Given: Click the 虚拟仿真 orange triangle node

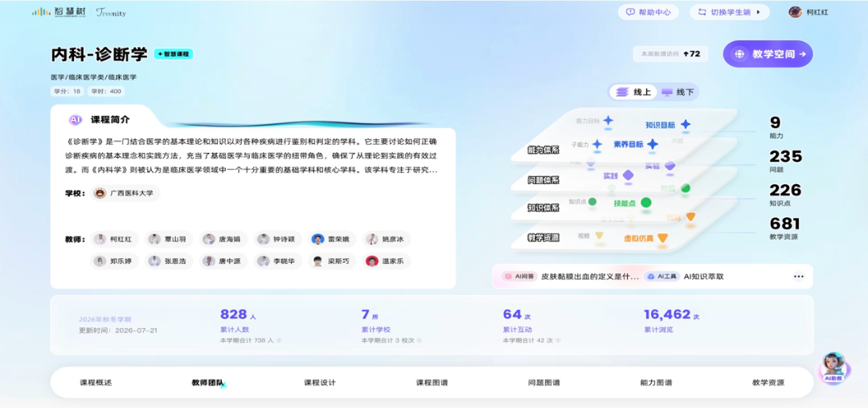Looking at the screenshot, I should point(662,238).
